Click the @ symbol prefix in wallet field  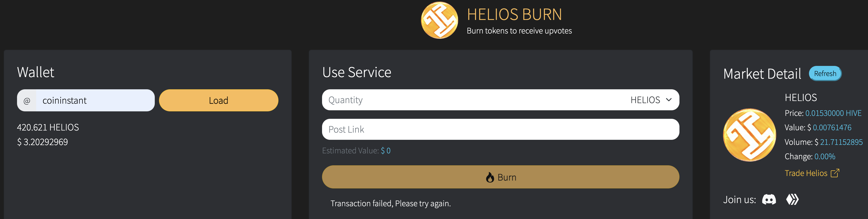(x=27, y=100)
